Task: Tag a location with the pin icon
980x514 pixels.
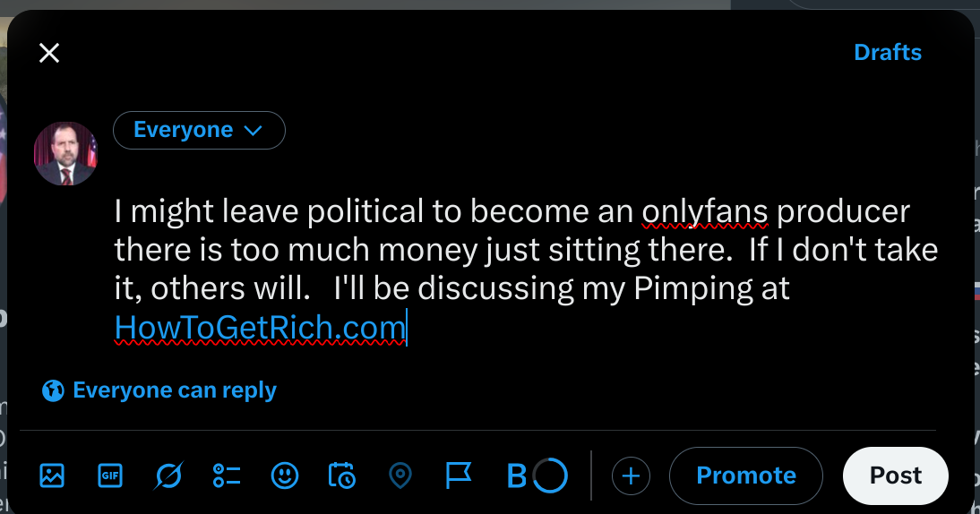Action: tap(400, 475)
